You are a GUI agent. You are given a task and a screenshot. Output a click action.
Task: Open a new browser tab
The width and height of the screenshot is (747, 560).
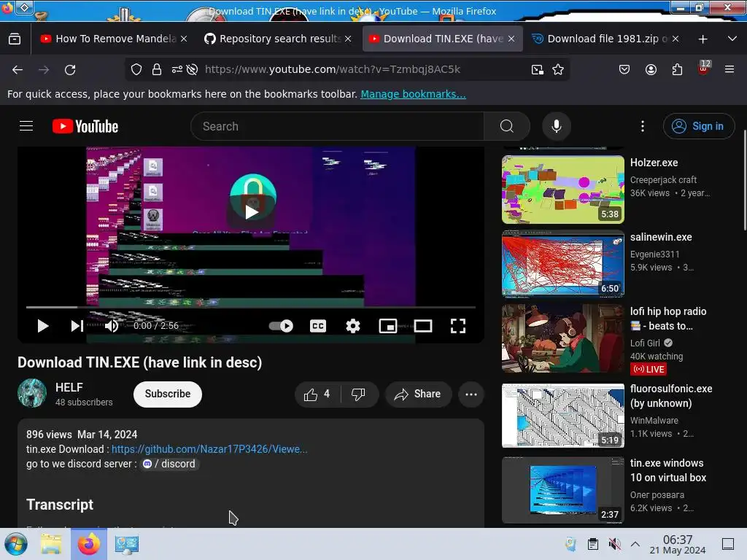[x=703, y=39]
